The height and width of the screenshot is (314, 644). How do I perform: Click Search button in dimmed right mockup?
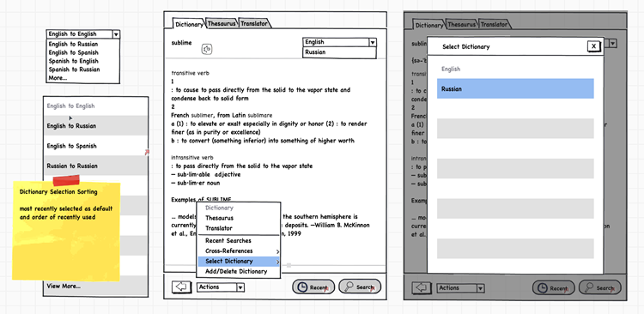[x=600, y=287]
